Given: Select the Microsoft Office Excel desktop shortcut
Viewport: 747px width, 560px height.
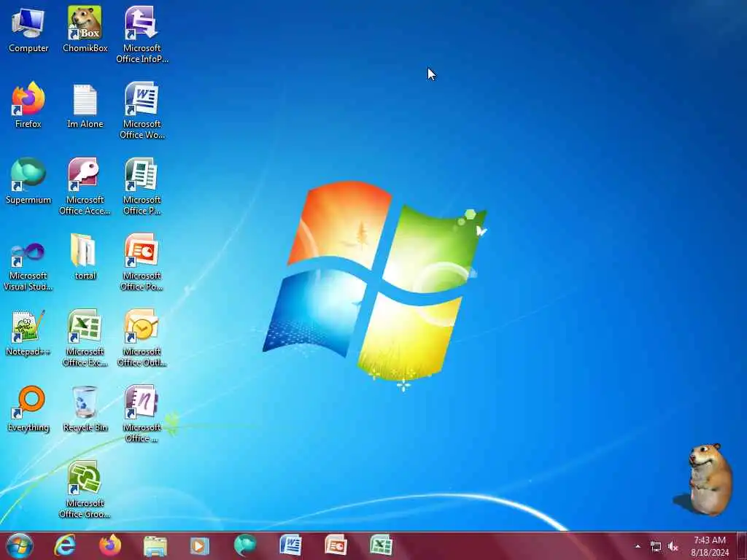Looking at the screenshot, I should pyautogui.click(x=85, y=338).
